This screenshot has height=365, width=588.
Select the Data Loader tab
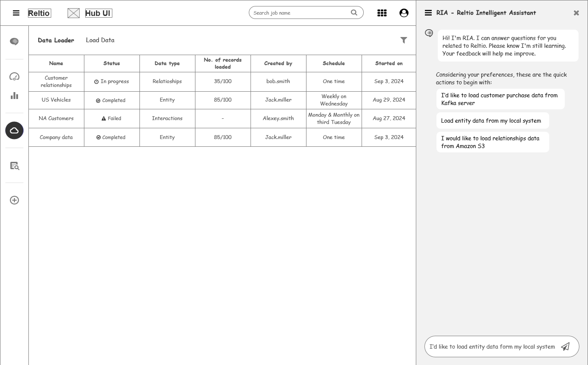(56, 40)
